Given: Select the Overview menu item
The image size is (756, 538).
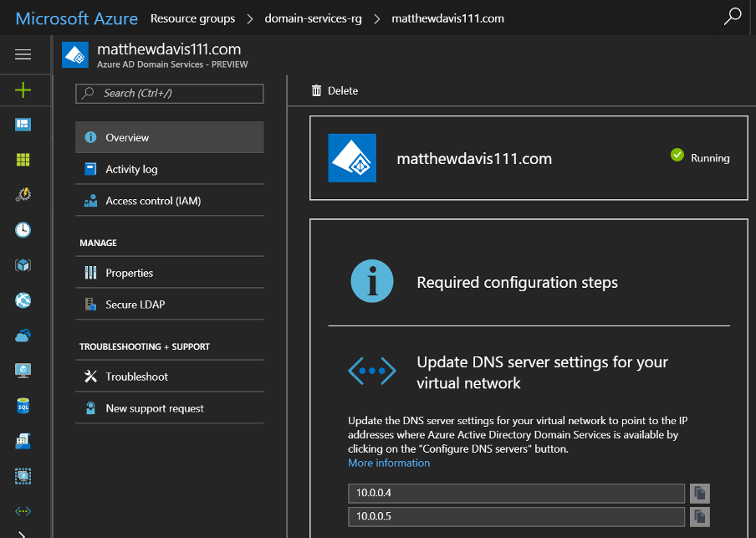Looking at the screenshot, I should click(170, 137).
